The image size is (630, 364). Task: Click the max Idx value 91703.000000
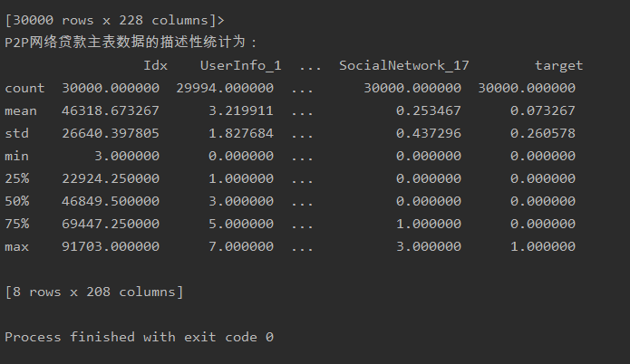(111, 246)
